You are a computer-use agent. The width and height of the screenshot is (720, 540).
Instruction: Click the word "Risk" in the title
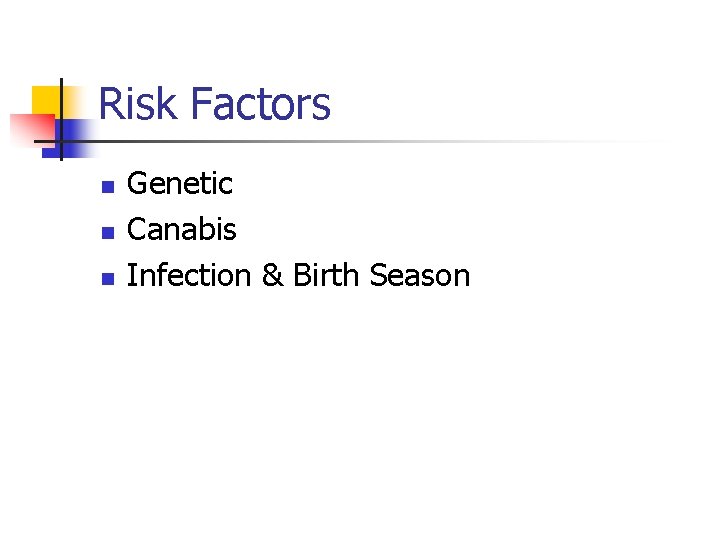[x=139, y=104]
